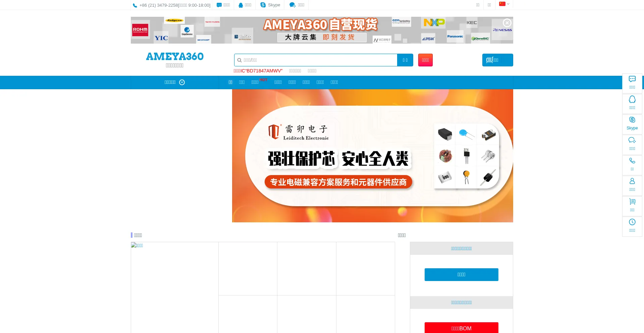
Task: Focus the part number search field
Action: click(316, 60)
